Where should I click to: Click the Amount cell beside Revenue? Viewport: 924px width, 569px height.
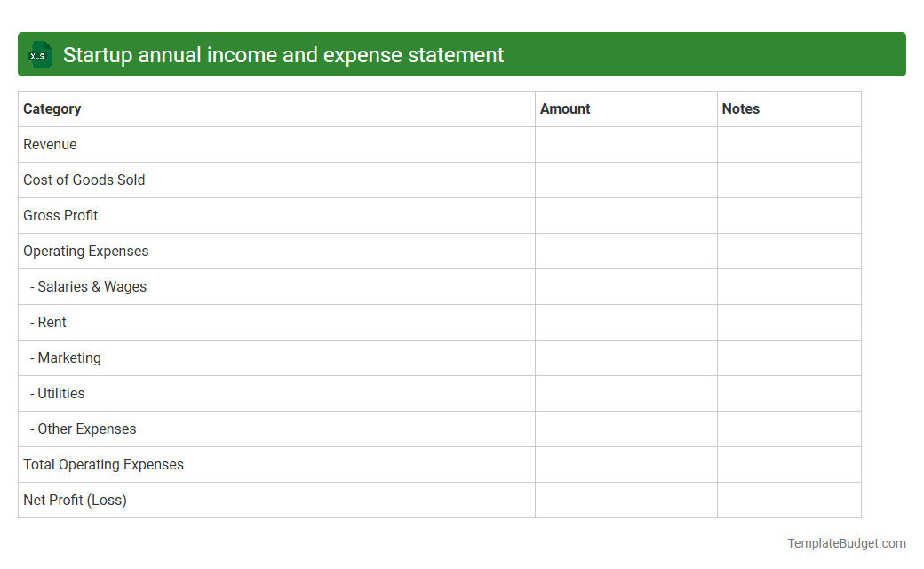(x=625, y=144)
